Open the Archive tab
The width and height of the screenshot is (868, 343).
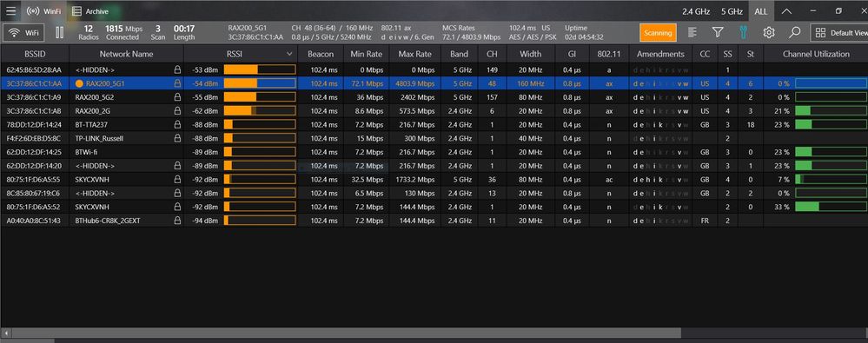pyautogui.click(x=90, y=11)
